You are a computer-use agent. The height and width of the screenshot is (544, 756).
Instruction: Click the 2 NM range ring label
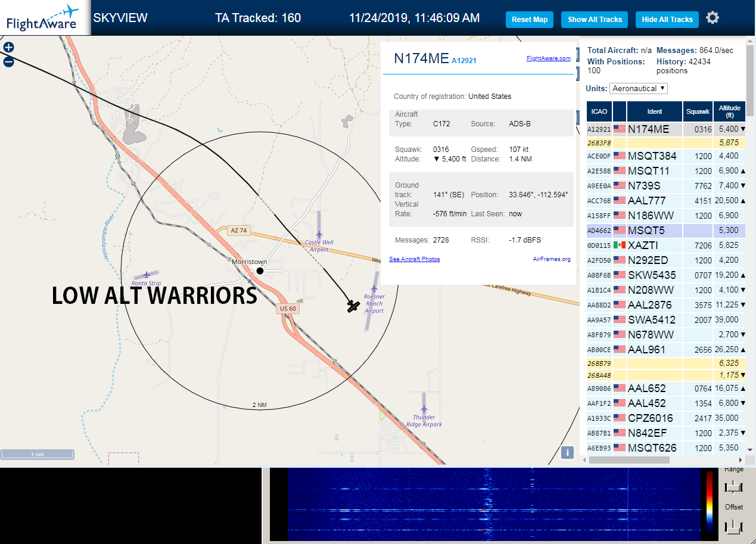[259, 405]
